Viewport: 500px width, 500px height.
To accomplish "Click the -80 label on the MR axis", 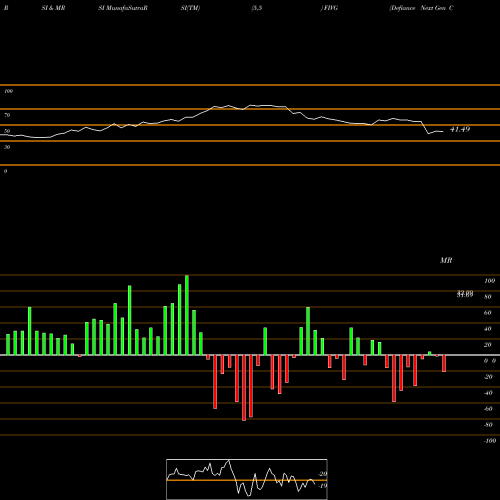I will [x=488, y=425].
